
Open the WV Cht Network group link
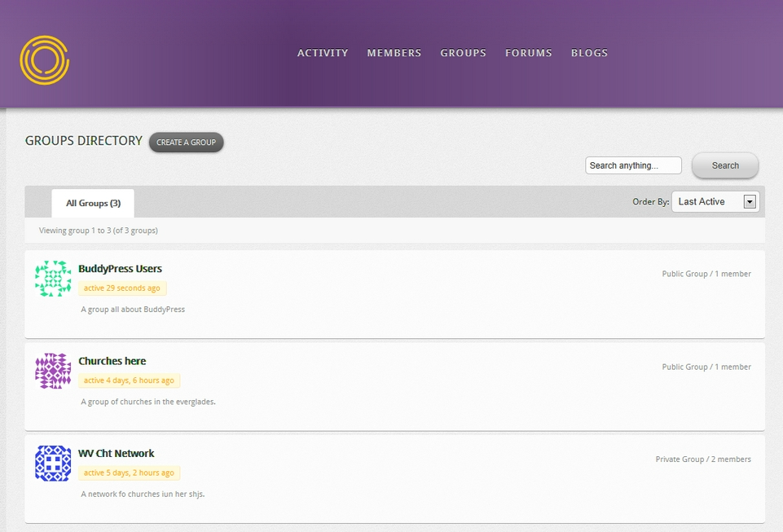pyautogui.click(x=116, y=454)
